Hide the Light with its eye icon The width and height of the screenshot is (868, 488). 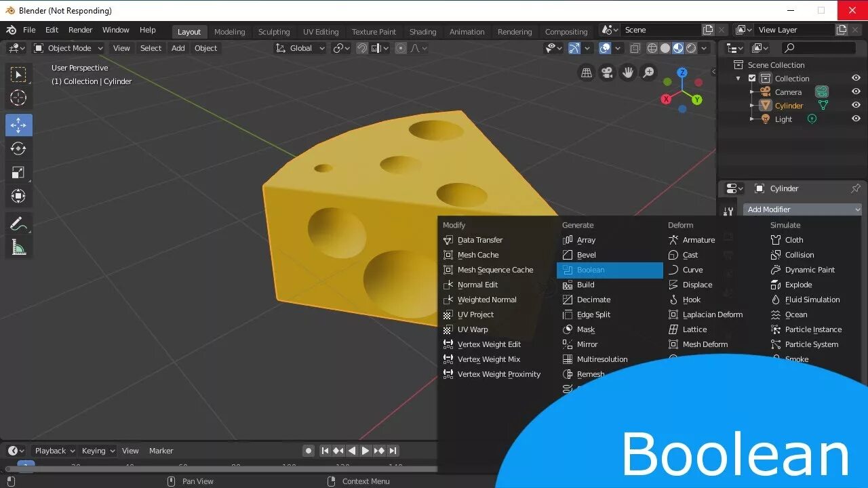(x=856, y=119)
